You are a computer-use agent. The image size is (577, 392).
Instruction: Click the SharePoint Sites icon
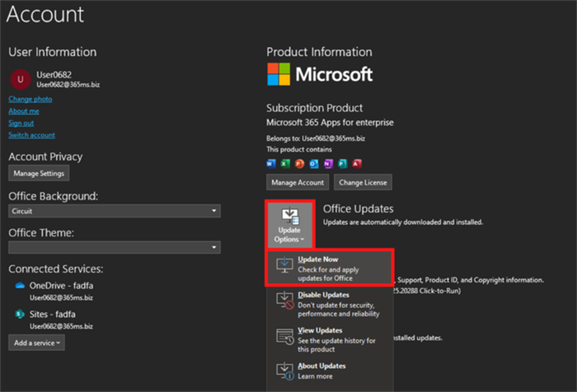click(x=20, y=314)
